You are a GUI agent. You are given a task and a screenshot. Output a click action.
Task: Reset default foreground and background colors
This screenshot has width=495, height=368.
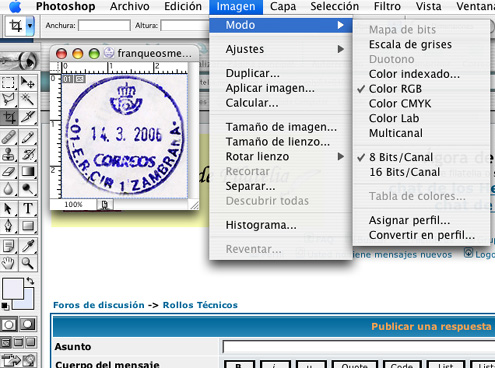pos(5,306)
